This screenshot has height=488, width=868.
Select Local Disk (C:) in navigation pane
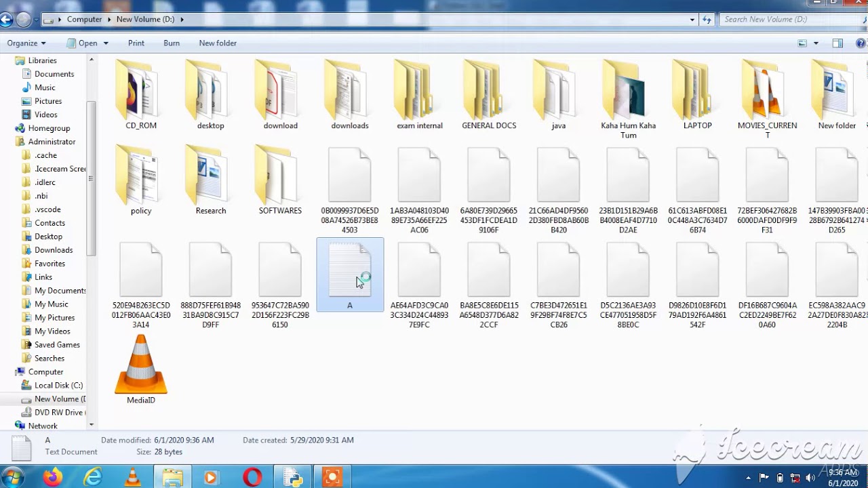pos(58,385)
